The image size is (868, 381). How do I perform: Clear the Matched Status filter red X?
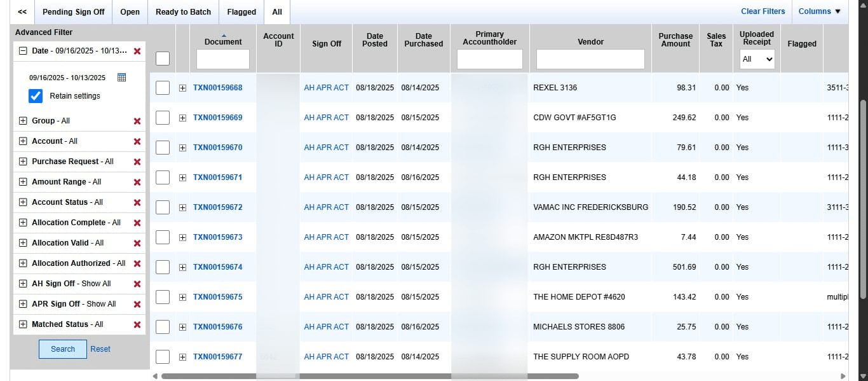137,324
